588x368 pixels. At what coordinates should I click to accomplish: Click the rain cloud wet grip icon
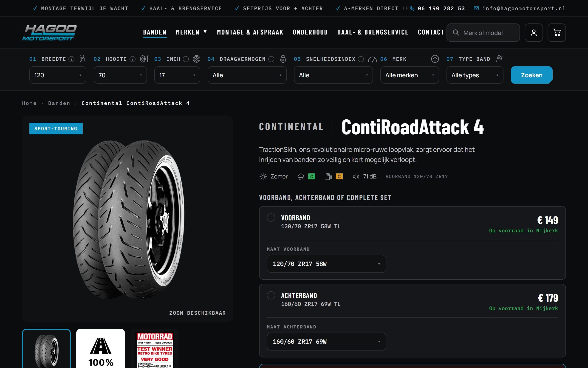[x=301, y=176]
